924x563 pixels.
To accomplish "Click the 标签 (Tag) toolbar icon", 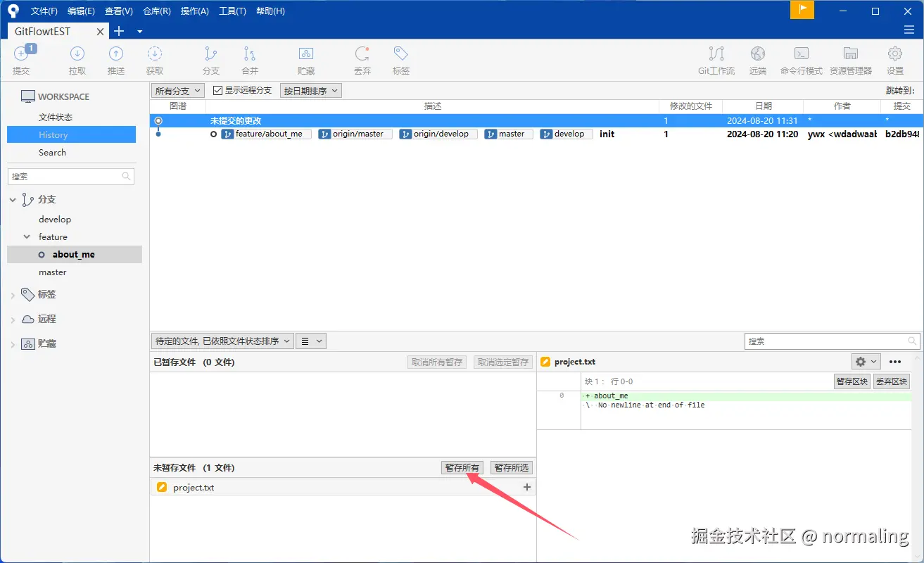I will click(401, 54).
